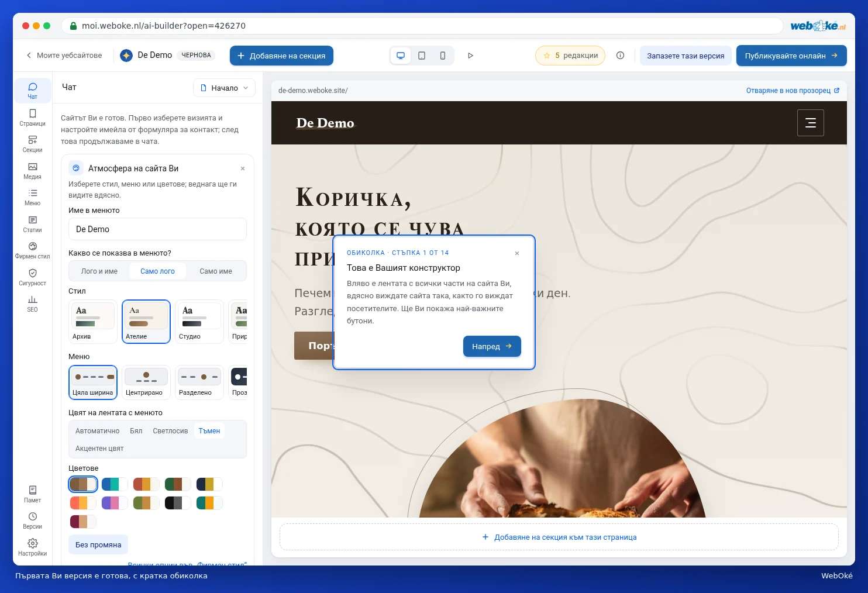
Task: Click Напред in the tour popup
Action: point(492,346)
